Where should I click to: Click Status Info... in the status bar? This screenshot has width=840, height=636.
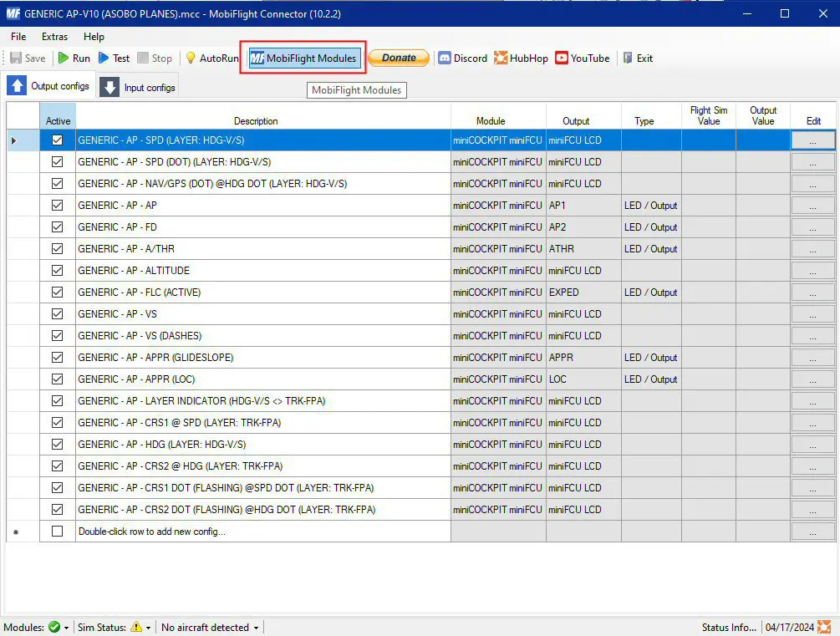[729, 627]
